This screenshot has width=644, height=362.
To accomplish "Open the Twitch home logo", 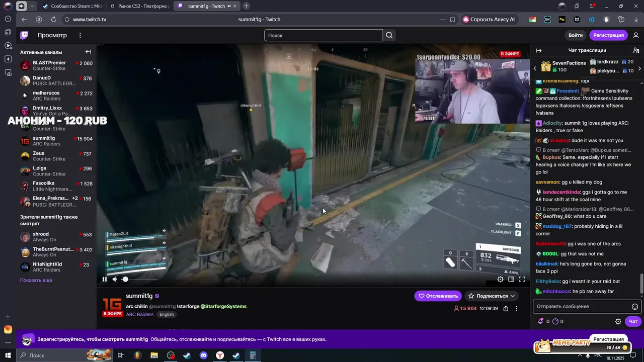I will [x=24, y=35].
